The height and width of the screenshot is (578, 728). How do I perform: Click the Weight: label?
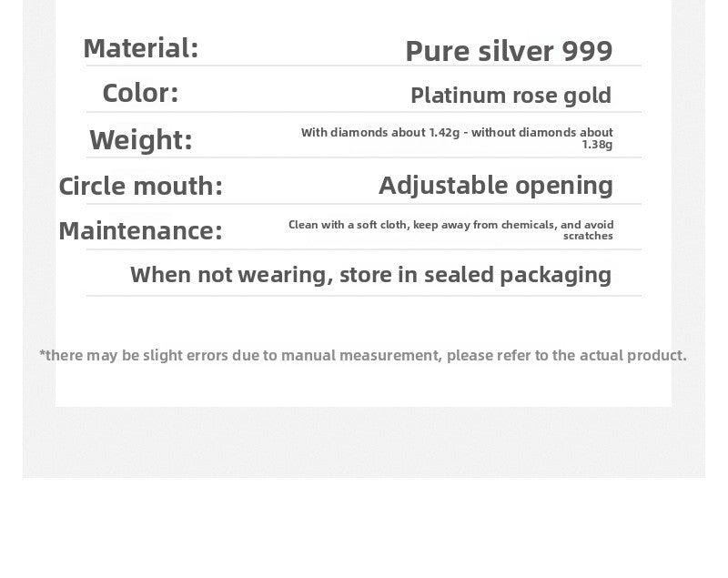(141, 140)
